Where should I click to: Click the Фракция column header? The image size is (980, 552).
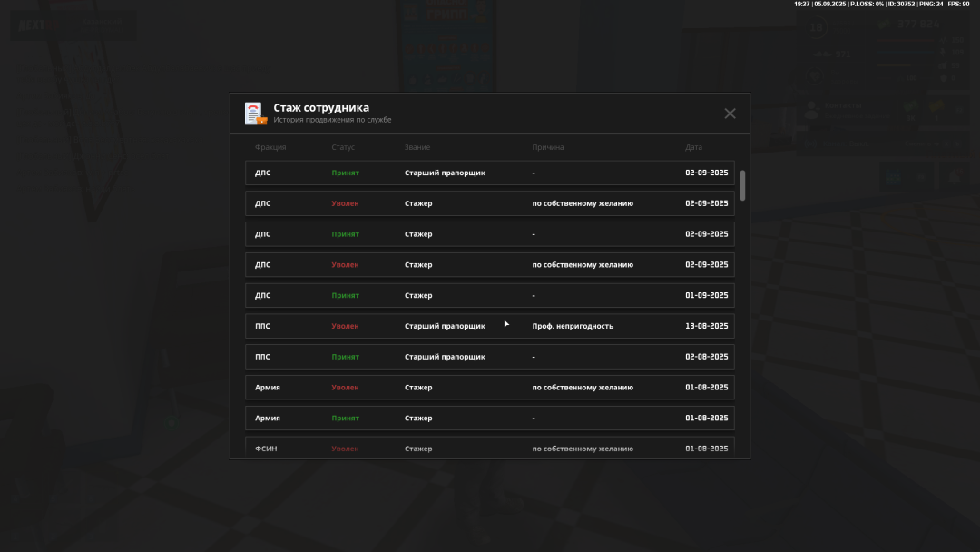click(270, 147)
